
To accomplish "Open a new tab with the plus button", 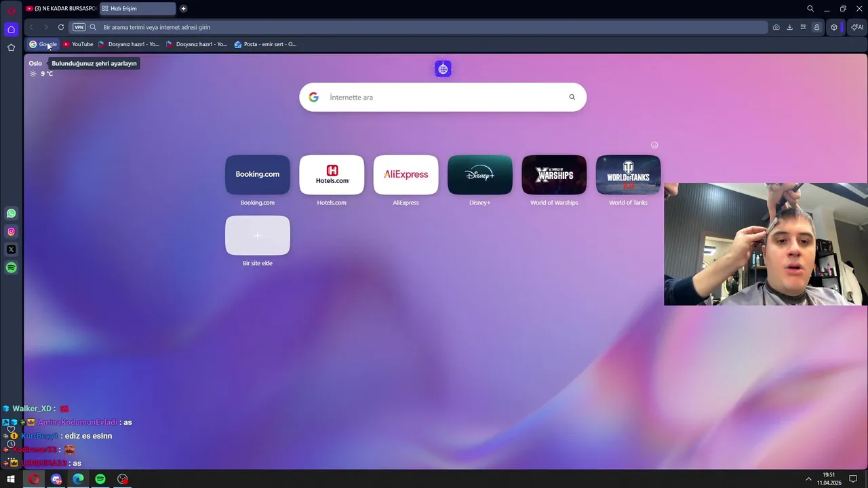I will 183,9.
